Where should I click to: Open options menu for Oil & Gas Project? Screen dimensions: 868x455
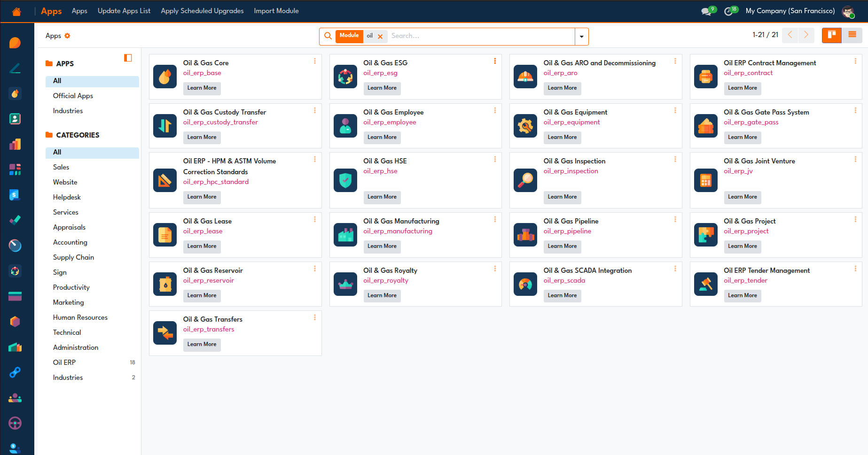click(855, 219)
